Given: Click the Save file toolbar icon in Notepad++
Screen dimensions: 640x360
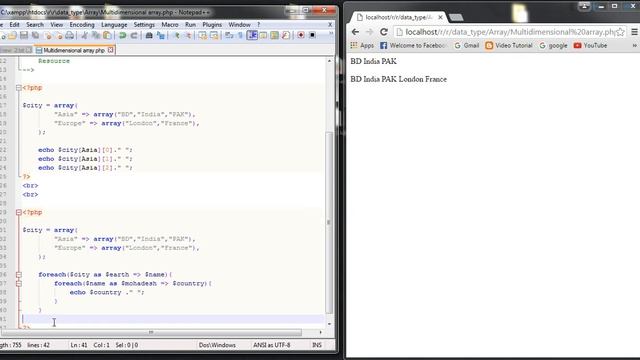Looking at the screenshot, I should [x=24, y=36].
